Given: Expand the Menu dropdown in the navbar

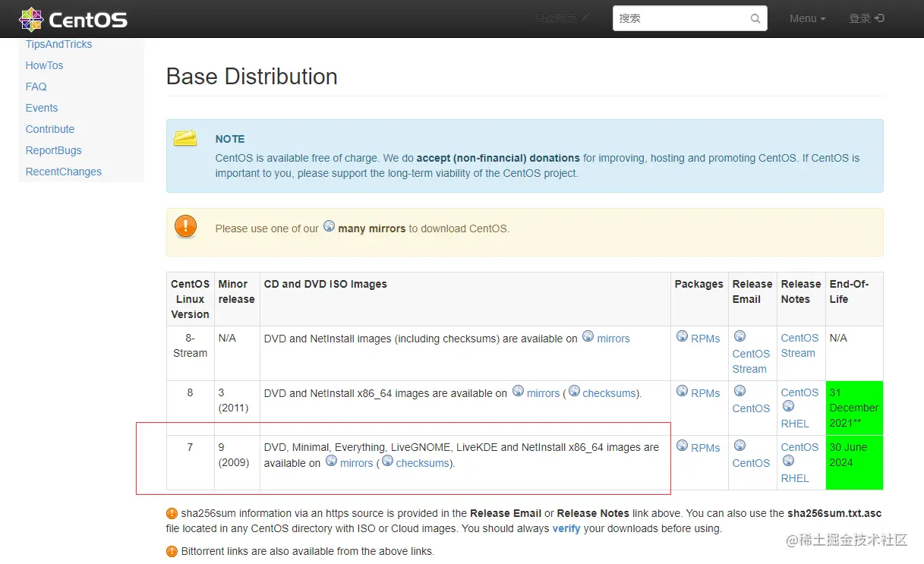Looking at the screenshot, I should [807, 18].
